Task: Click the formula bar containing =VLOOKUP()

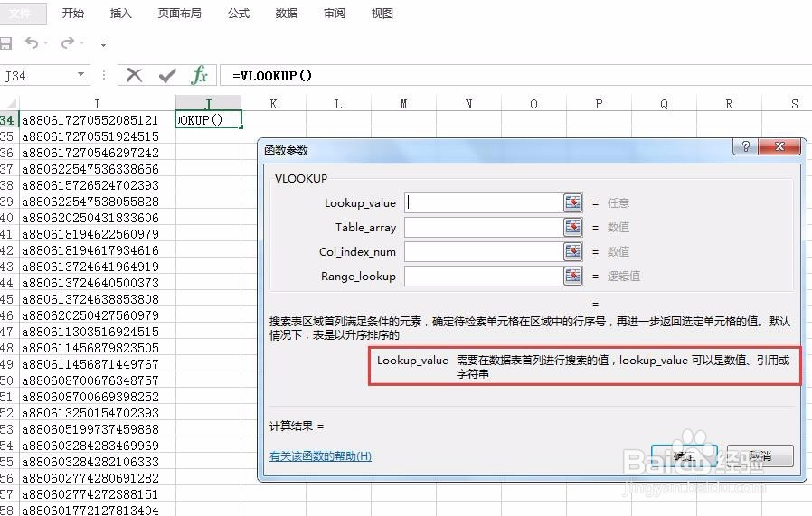Action: tap(515, 76)
